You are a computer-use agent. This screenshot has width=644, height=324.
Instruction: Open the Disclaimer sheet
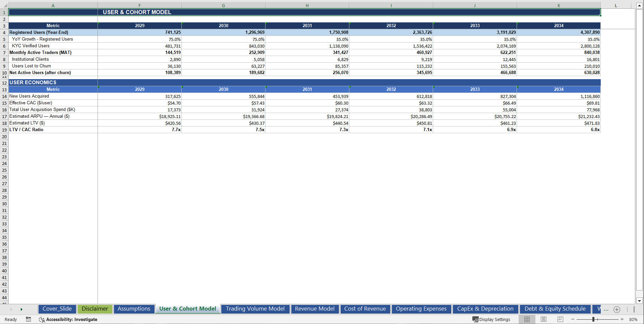tap(95, 309)
